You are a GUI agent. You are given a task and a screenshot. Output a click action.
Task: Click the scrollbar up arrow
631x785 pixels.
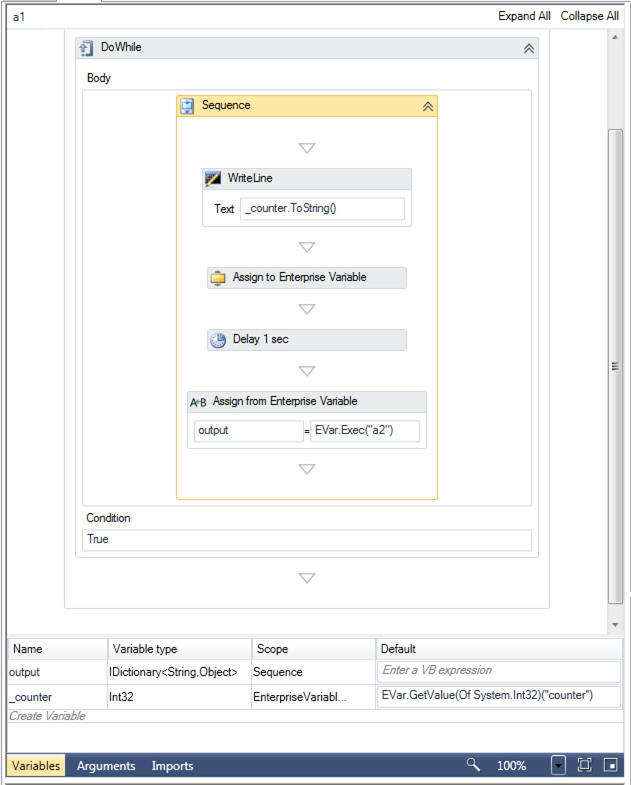615,38
